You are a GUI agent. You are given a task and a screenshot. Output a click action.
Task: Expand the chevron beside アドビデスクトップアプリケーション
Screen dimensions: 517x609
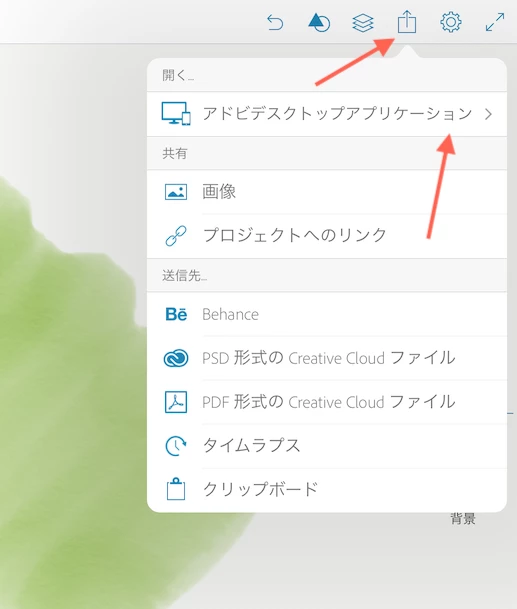[488, 114]
